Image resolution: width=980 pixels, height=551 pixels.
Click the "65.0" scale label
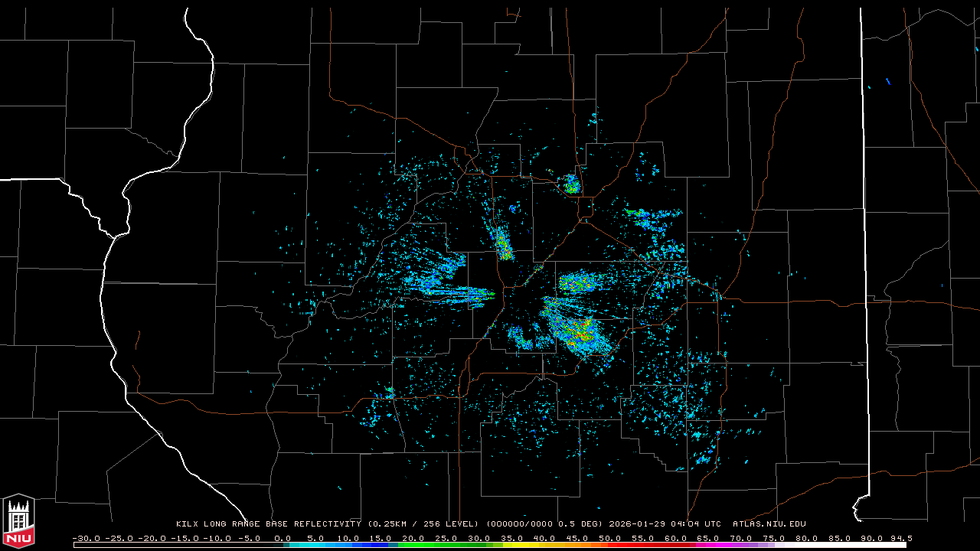tap(708, 538)
